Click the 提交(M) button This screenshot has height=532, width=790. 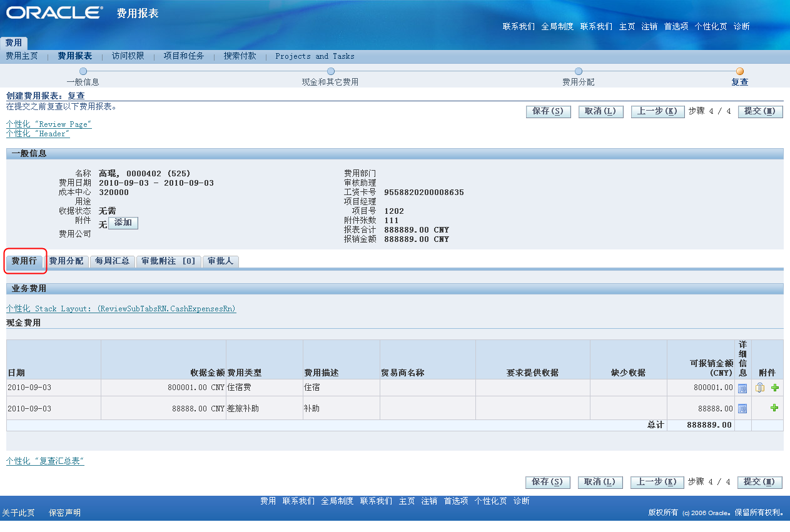pyautogui.click(x=759, y=111)
